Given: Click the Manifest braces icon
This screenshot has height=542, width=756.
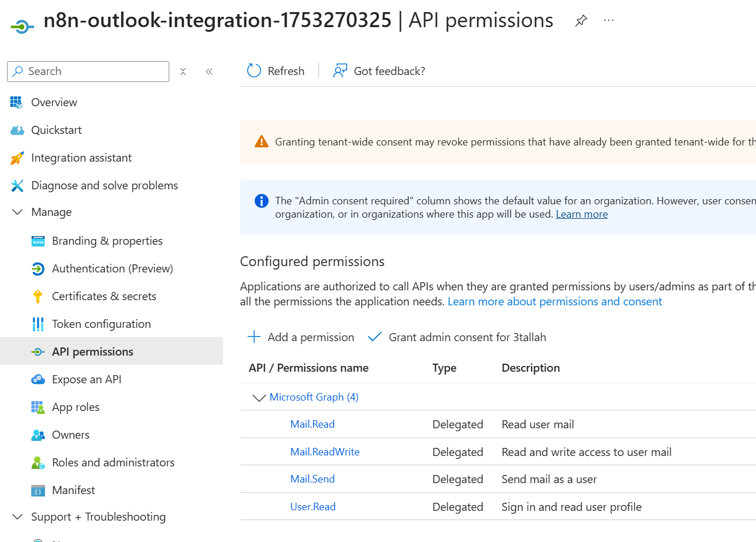Looking at the screenshot, I should tap(38, 491).
